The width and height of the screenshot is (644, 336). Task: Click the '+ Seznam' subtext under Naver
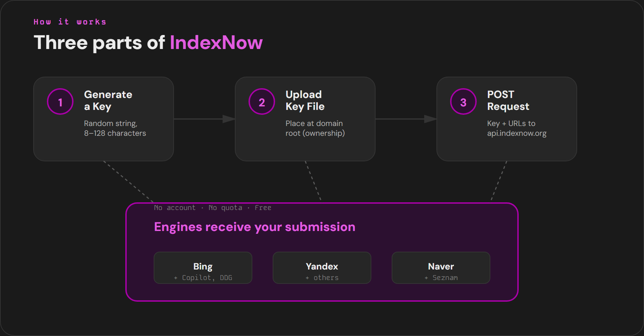[441, 278]
